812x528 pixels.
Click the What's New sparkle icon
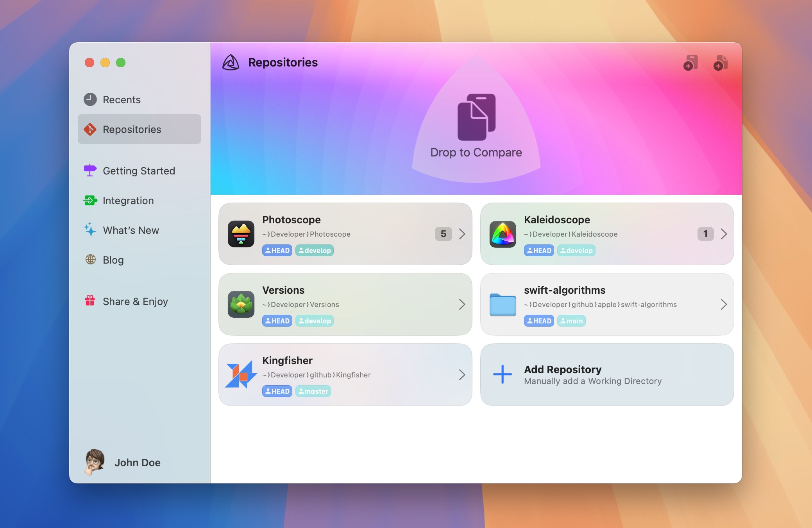pyautogui.click(x=90, y=230)
